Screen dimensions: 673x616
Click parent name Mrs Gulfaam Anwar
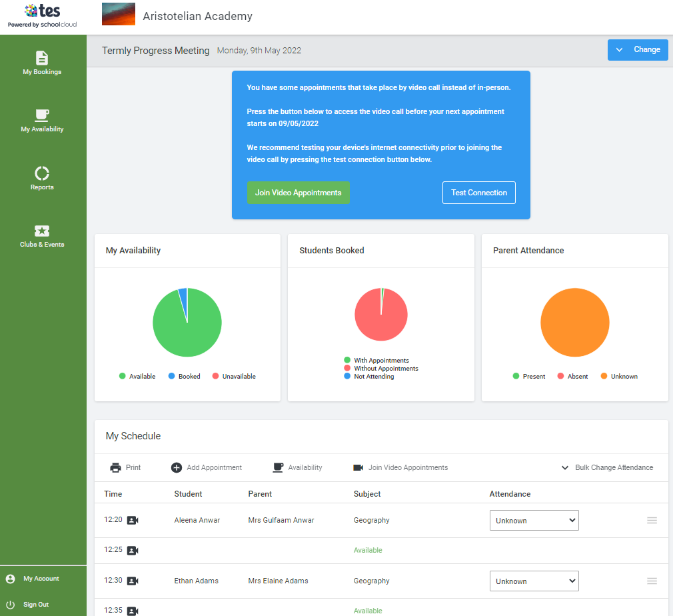[281, 520]
